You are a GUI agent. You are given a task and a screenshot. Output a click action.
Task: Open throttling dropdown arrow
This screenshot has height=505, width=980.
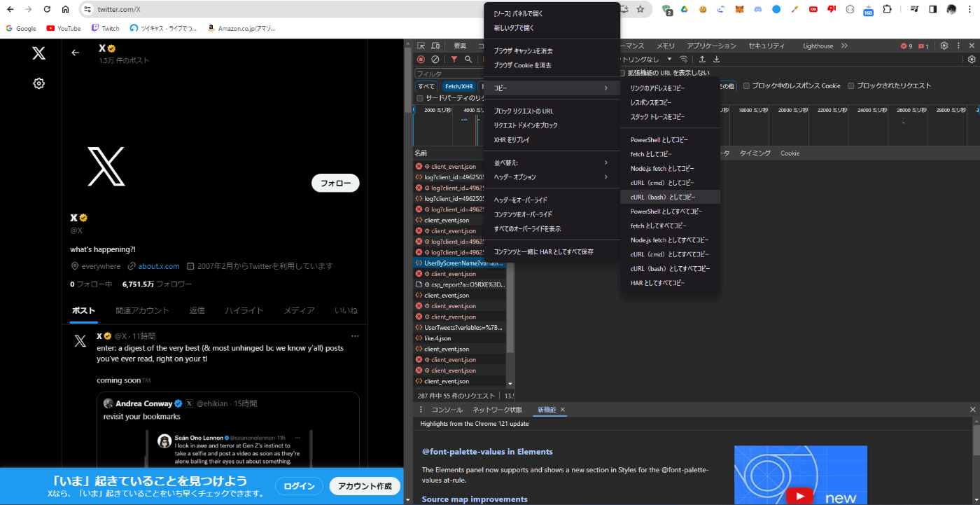pos(669,60)
